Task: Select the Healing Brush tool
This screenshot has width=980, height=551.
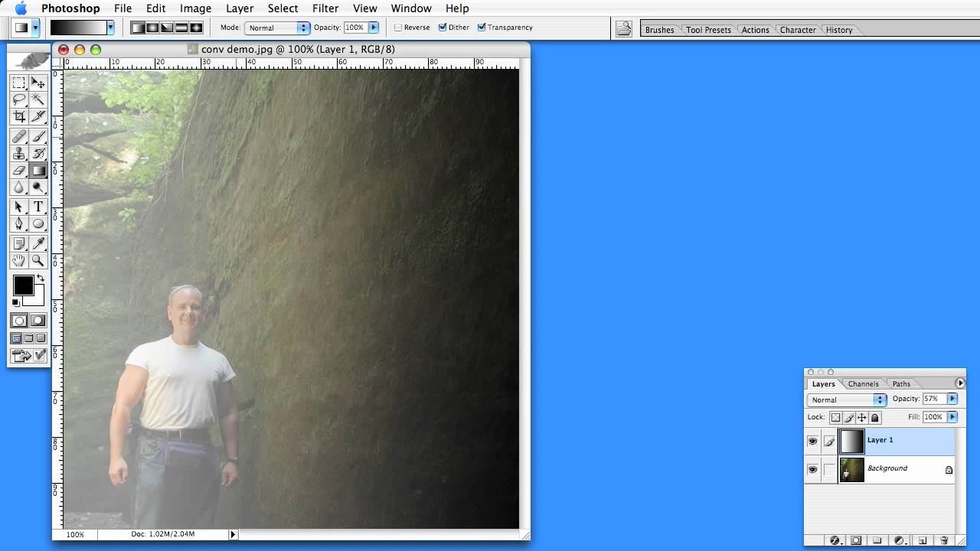Action: (x=19, y=137)
